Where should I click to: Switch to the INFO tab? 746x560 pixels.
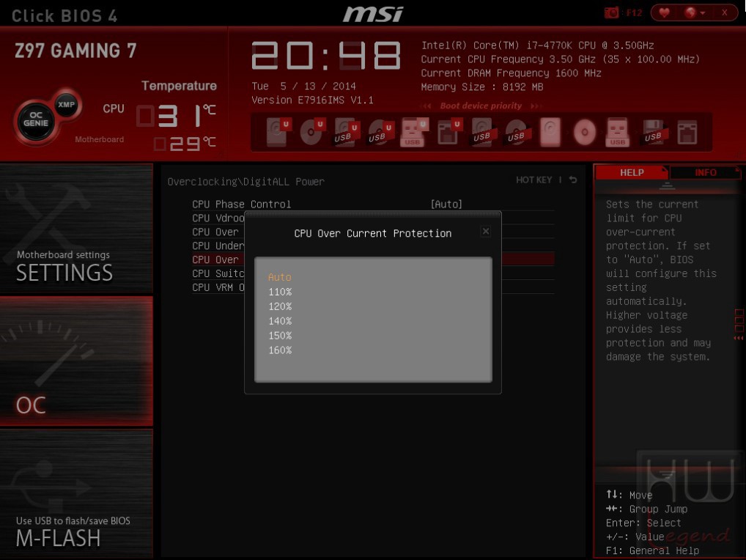pos(705,172)
